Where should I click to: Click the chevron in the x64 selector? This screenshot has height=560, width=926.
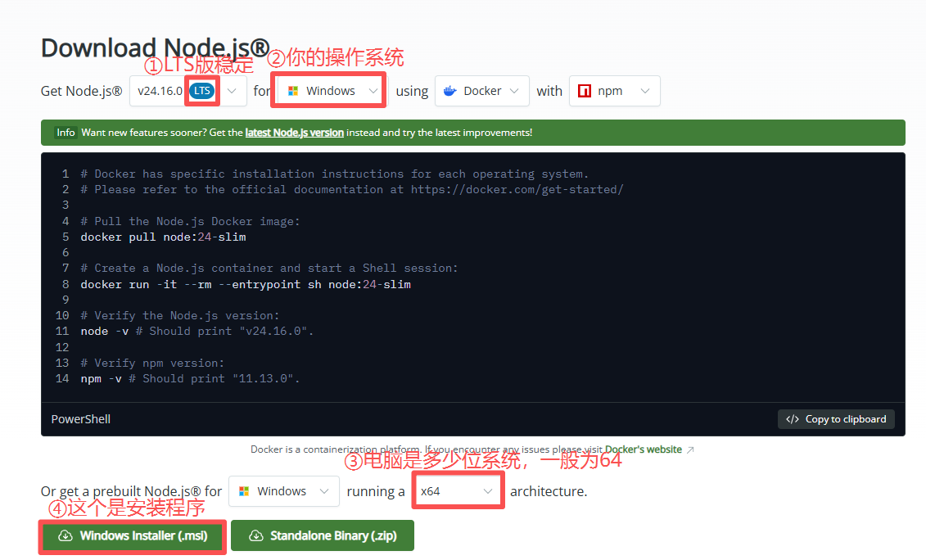[488, 491]
